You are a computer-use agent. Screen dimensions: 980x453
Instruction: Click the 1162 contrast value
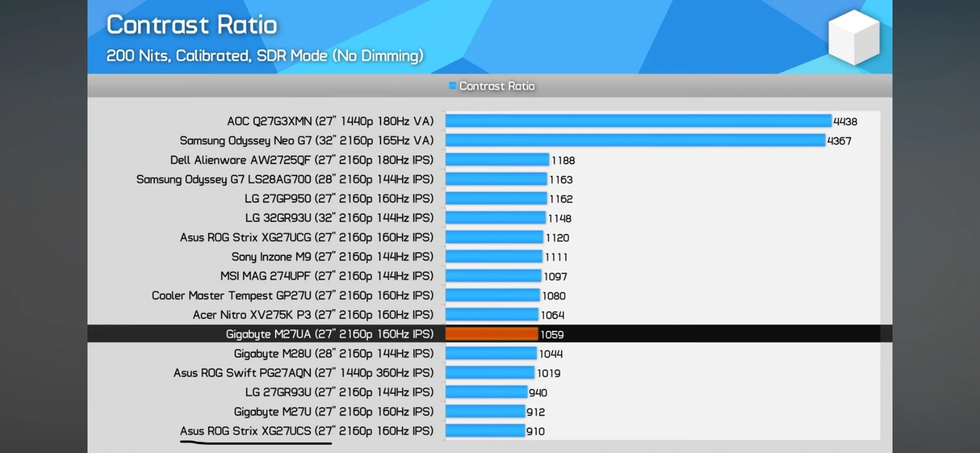click(x=561, y=199)
